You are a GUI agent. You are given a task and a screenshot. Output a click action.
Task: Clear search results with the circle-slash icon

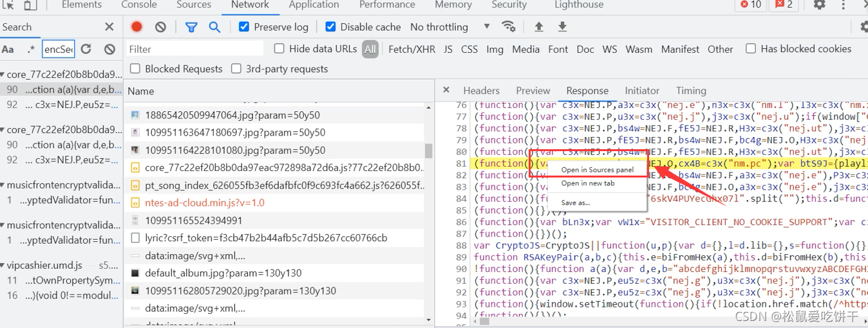(x=109, y=49)
